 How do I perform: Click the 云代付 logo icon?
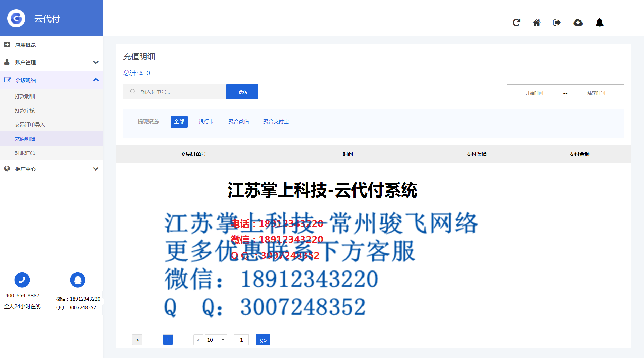[x=16, y=18]
